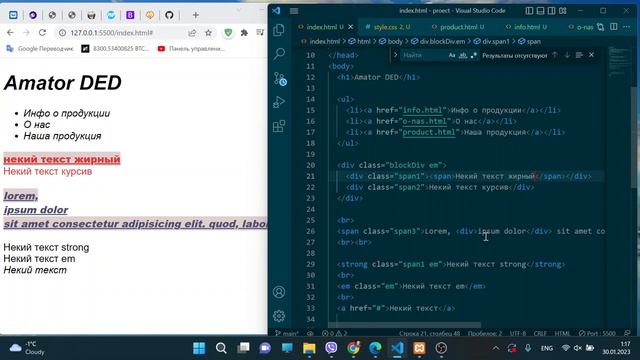Bookmark this page with star icon

(208, 33)
